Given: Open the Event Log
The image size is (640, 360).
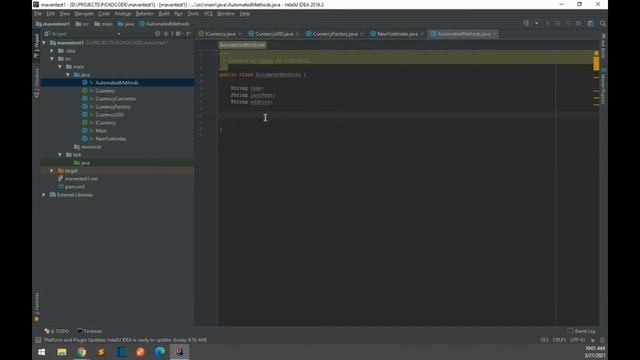Looking at the screenshot, I should coord(581,331).
